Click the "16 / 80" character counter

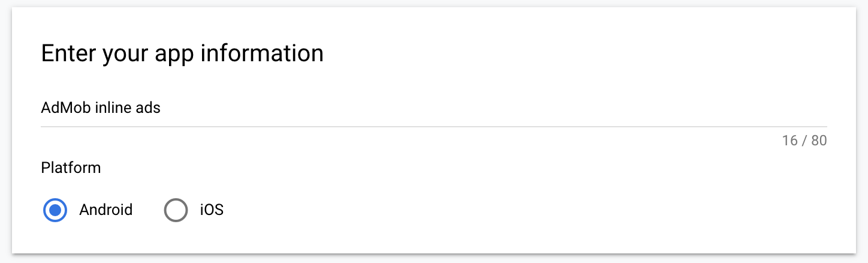click(x=804, y=141)
